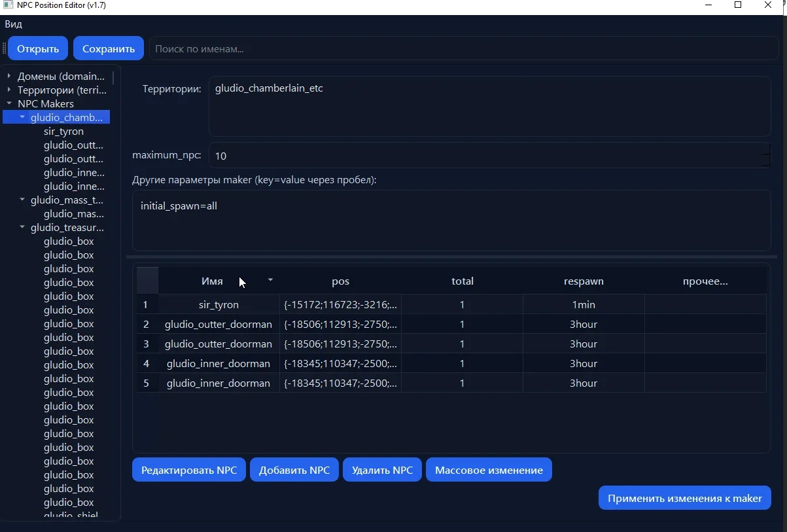Click the app icon in title bar
787x532 pixels.
pos(8,5)
